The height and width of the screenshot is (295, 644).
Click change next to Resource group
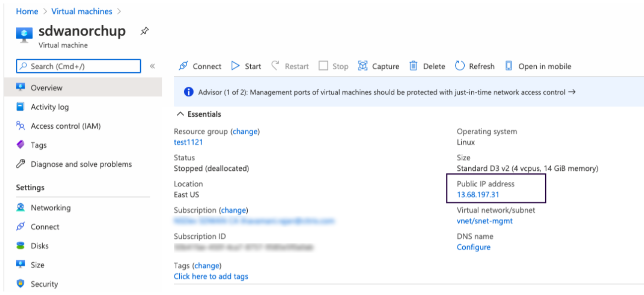[x=245, y=132]
